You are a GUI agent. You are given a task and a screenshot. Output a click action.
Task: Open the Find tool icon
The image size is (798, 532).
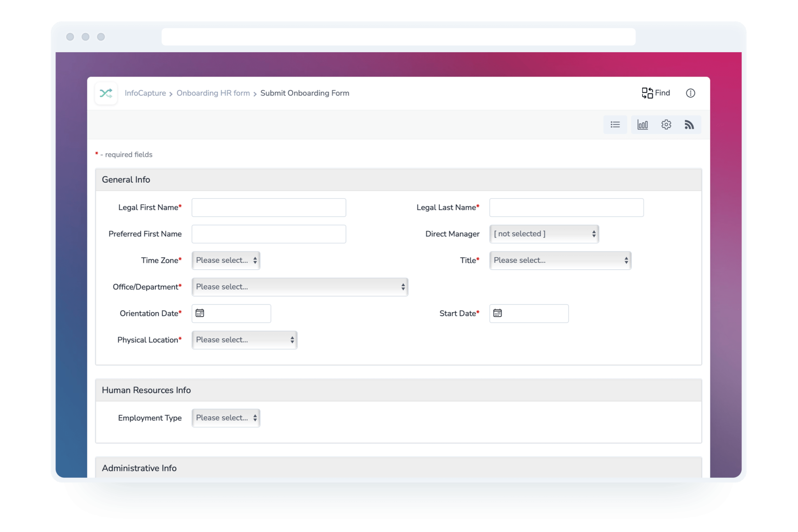click(x=656, y=93)
